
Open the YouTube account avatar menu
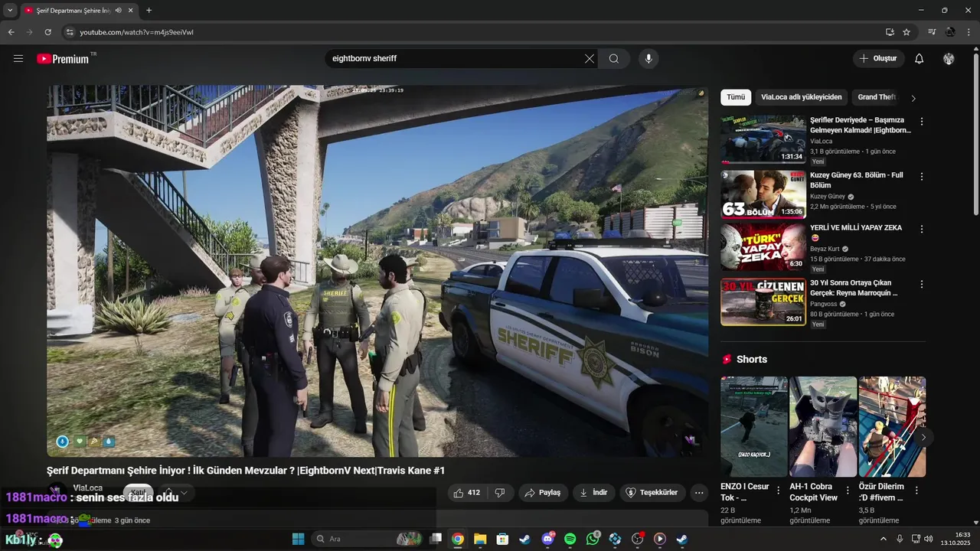(x=949, y=58)
